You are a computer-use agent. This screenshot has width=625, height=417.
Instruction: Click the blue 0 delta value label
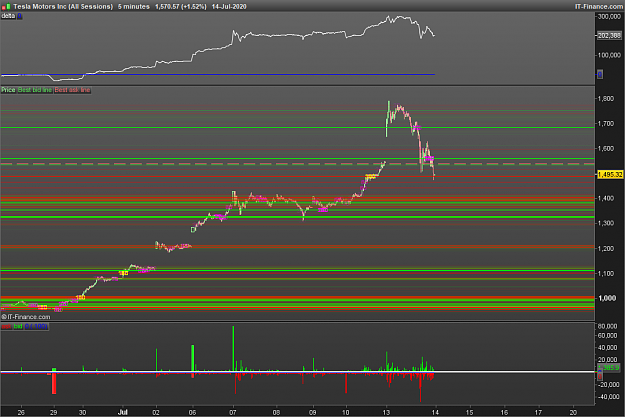click(19, 16)
